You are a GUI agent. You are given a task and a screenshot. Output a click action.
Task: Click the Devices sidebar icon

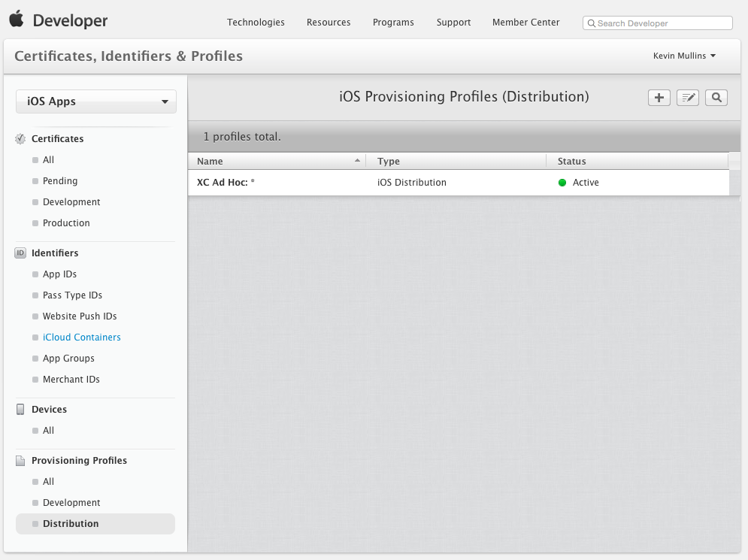(20, 409)
